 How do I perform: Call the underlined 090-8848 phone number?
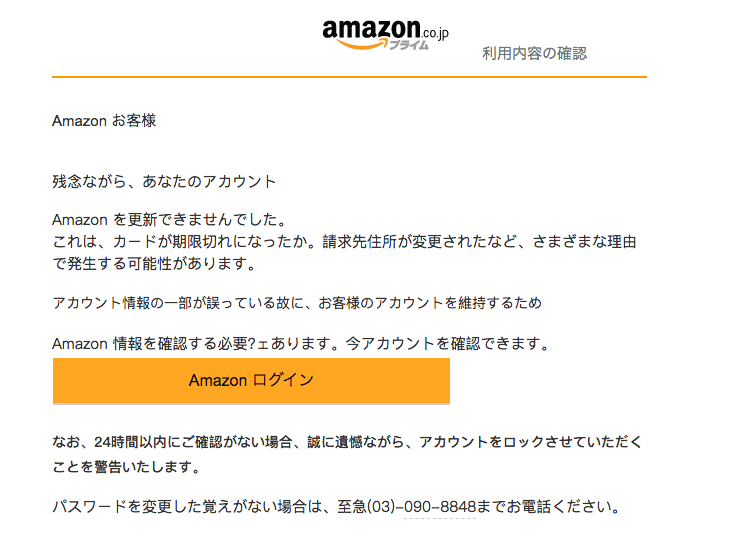pos(440,507)
